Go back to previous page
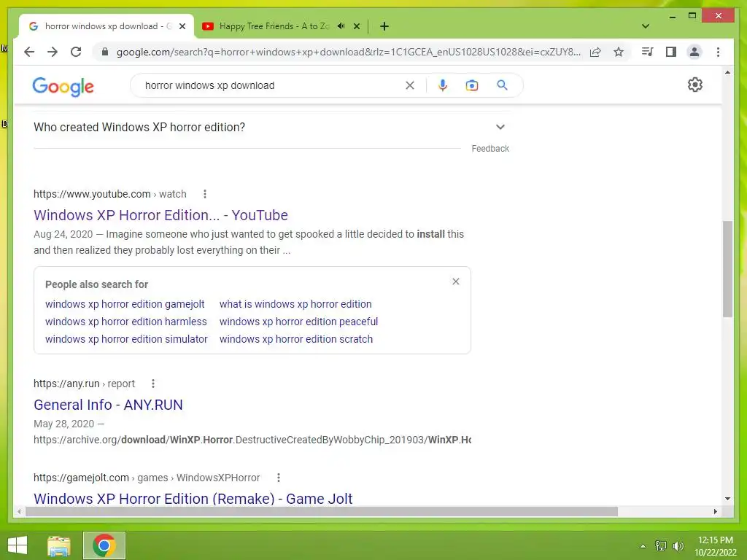 pos(29,52)
